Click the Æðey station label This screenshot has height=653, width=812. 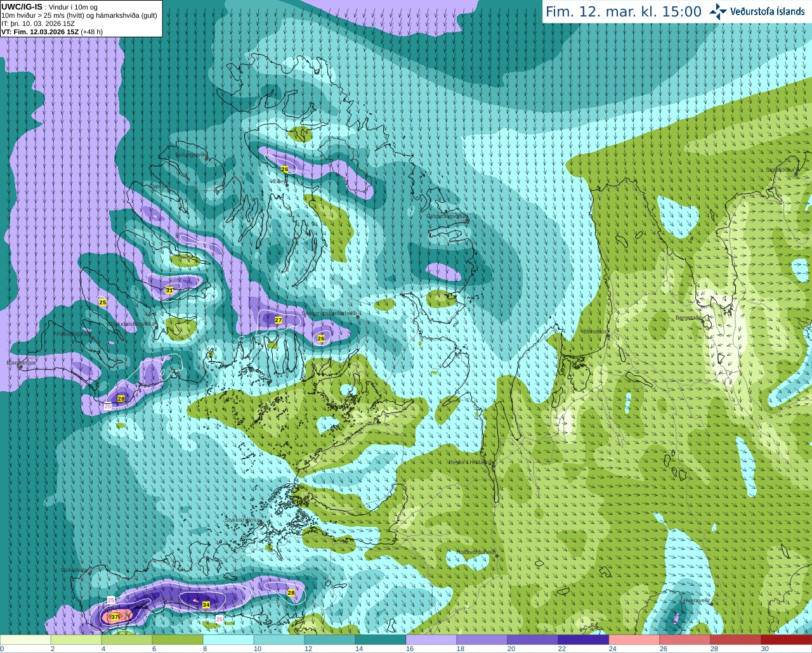click(x=277, y=181)
